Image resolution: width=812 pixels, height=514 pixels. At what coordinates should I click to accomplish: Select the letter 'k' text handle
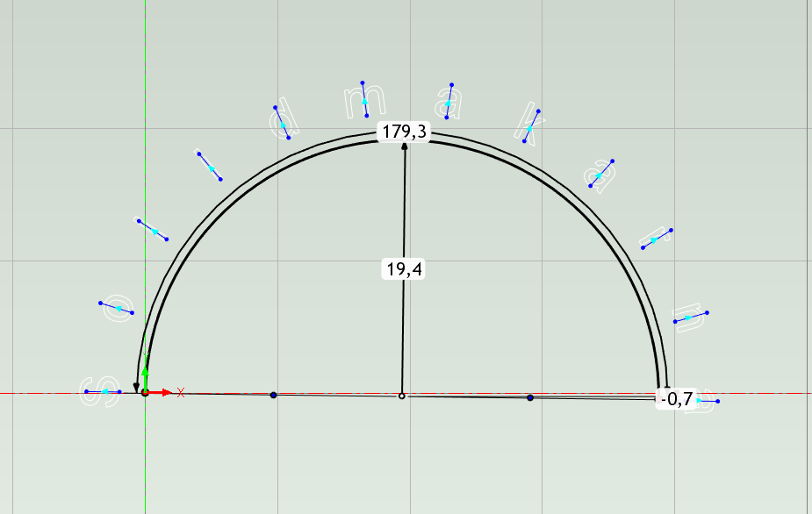tap(531, 125)
